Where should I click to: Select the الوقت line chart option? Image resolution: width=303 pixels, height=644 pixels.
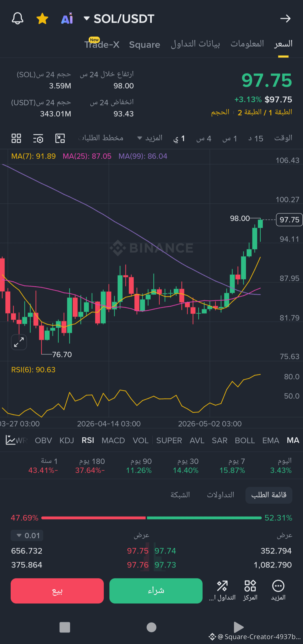[283, 138]
